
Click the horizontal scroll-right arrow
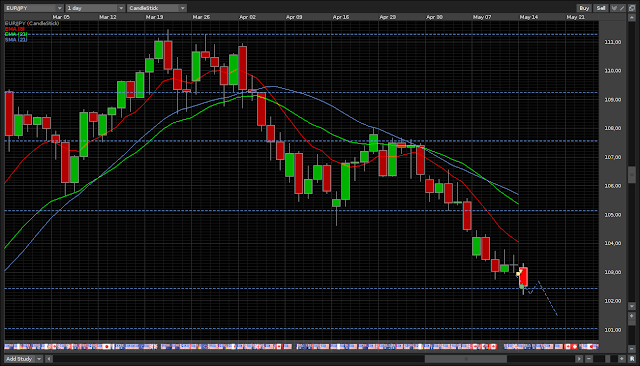click(579, 359)
